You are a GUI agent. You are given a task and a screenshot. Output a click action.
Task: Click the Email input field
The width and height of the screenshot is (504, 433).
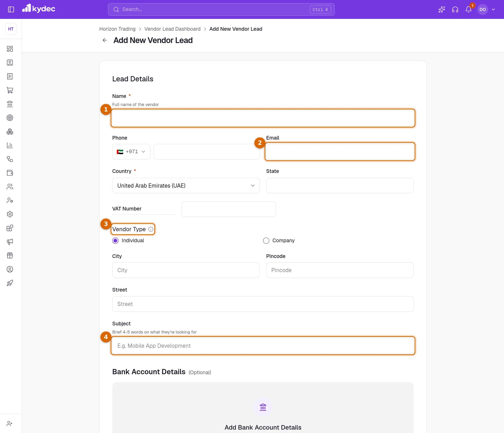click(x=340, y=152)
